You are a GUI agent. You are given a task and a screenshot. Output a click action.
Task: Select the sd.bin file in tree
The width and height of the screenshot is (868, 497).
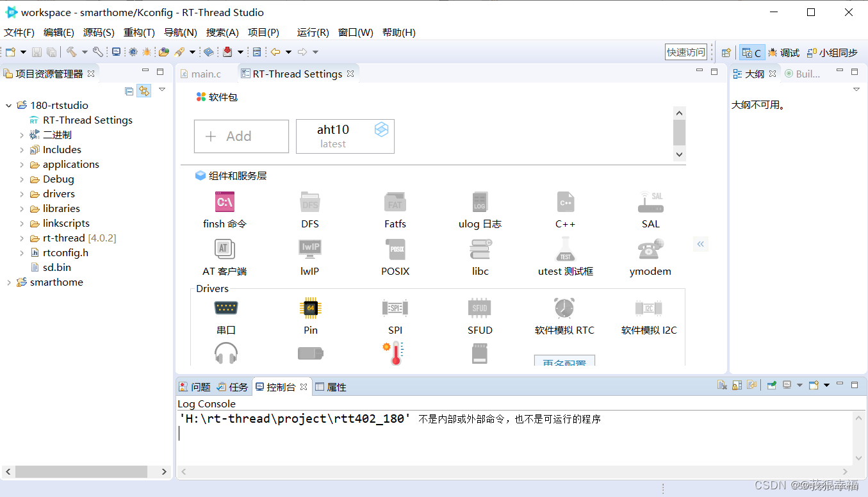pyautogui.click(x=51, y=268)
